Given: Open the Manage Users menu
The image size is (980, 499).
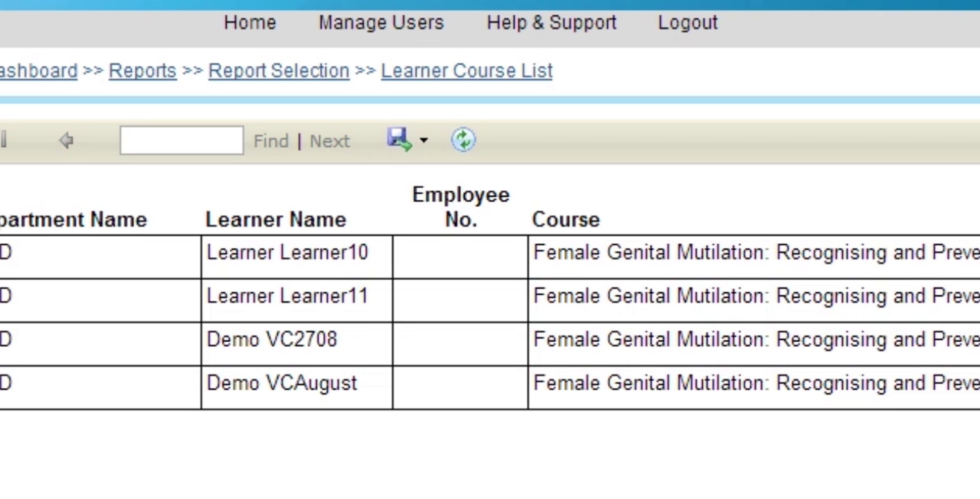Looking at the screenshot, I should point(381,23).
